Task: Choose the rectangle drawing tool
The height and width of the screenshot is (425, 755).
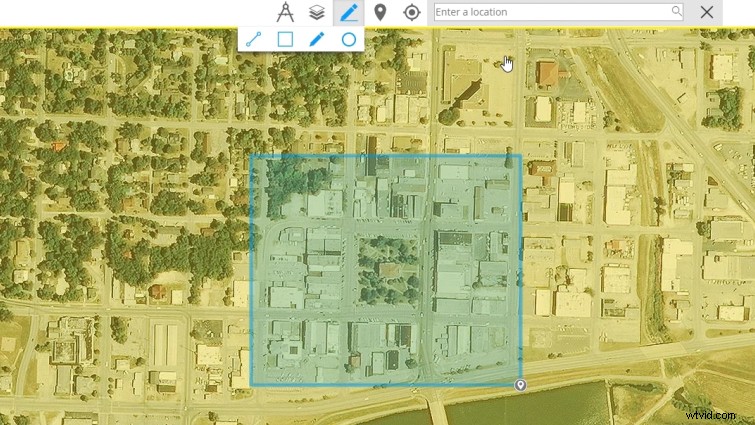Action: coord(285,39)
